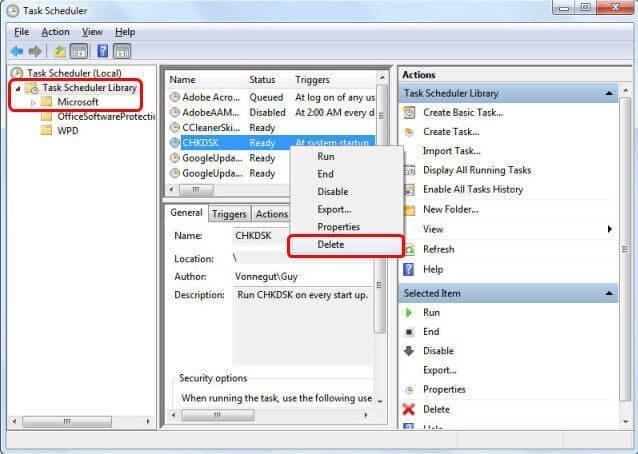Image resolution: width=638 pixels, height=454 pixels.
Task: Click the clock icon beside Adobe Acro task
Action: (175, 97)
